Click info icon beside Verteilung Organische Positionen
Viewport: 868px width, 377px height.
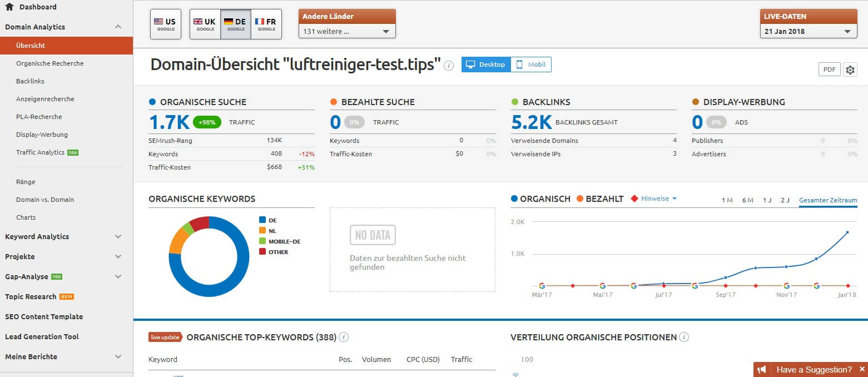pyautogui.click(x=684, y=337)
